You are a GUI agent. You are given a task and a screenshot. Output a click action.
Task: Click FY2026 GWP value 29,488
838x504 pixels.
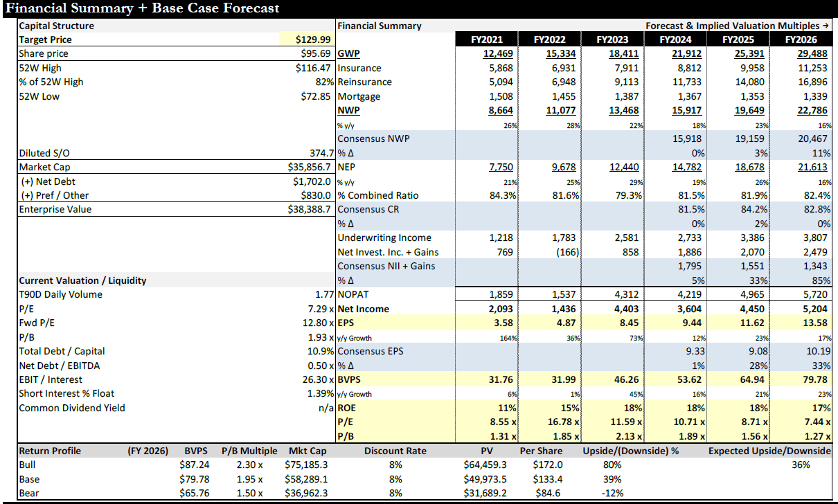click(x=817, y=53)
